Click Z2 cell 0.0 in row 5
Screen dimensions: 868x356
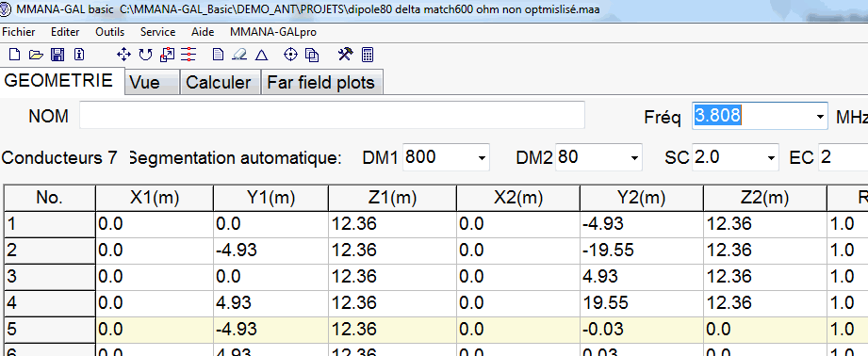(x=765, y=329)
